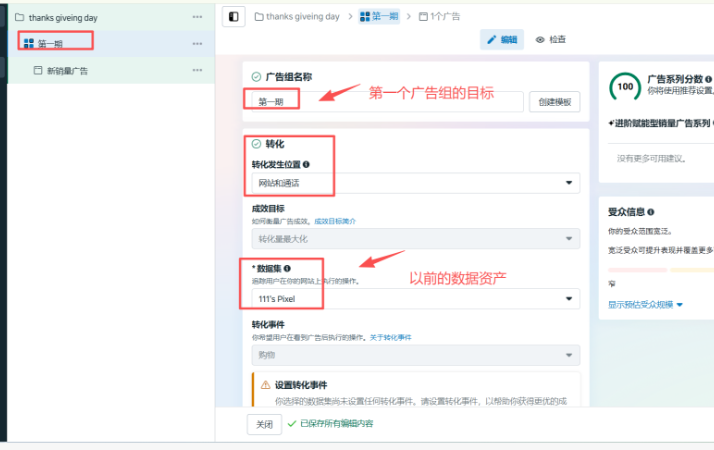Screen dimensions: 714x450
Task: Click 1个广告 breadcrumb item
Action: 439,17
